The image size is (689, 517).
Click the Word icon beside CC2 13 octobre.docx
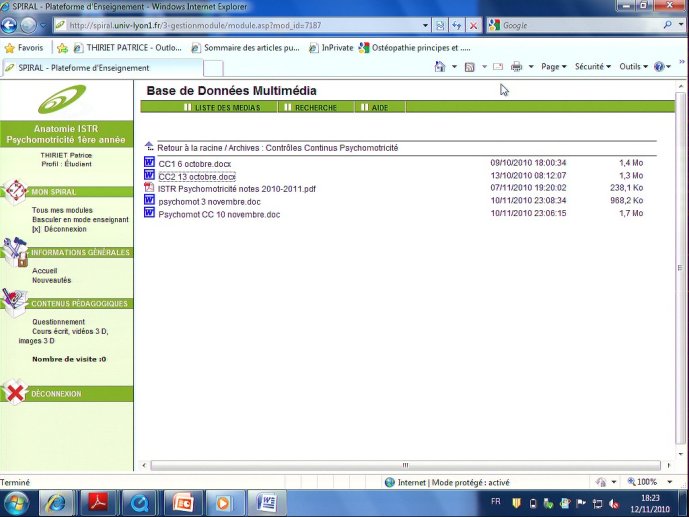[x=149, y=175]
